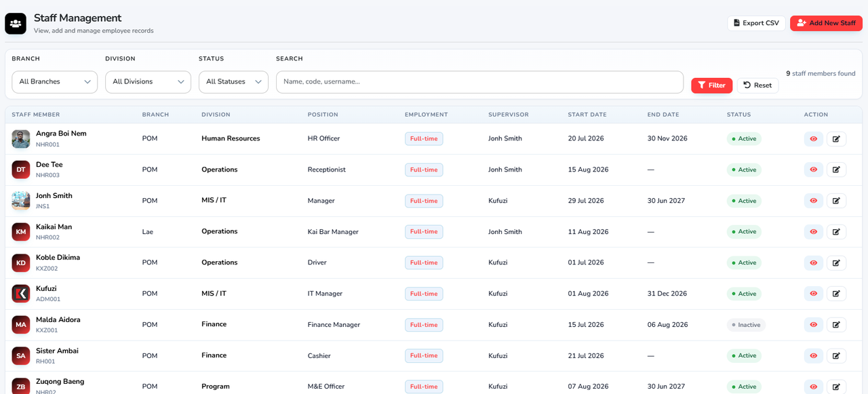Apply the red Filter button
This screenshot has height=394, width=868.
pos(711,85)
